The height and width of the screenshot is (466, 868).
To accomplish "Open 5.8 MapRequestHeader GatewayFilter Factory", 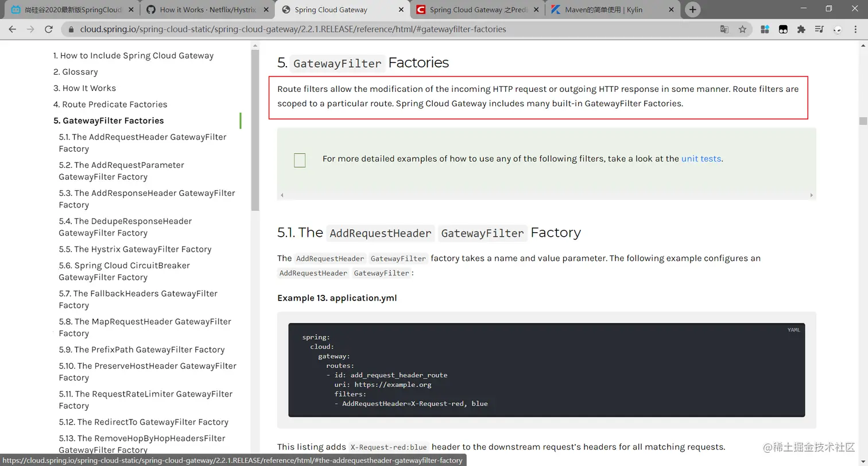I will click(x=145, y=328).
